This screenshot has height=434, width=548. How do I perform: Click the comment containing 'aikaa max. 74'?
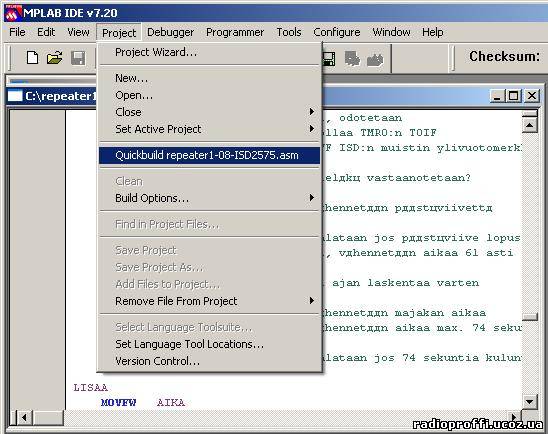coord(422,328)
